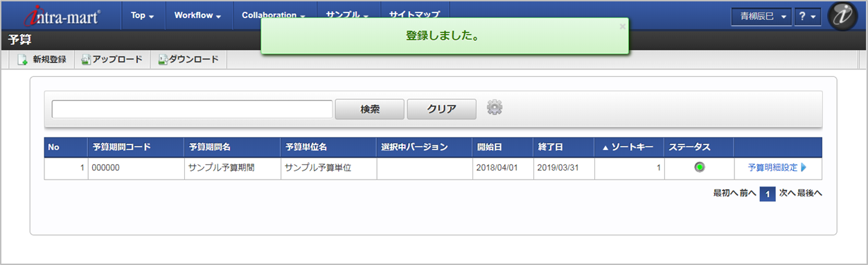The image size is (868, 265).
Task: Open the Top menu
Action: click(142, 15)
